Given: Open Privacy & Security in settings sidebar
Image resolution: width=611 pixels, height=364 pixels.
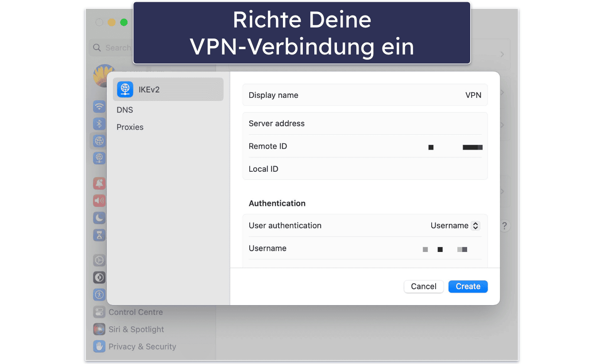Looking at the screenshot, I should pos(142,347).
